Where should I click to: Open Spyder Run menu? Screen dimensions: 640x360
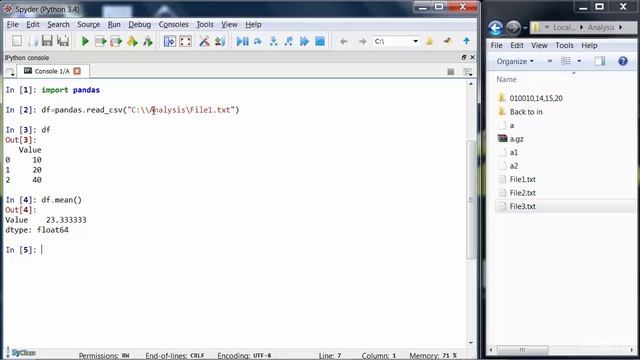tap(114, 24)
